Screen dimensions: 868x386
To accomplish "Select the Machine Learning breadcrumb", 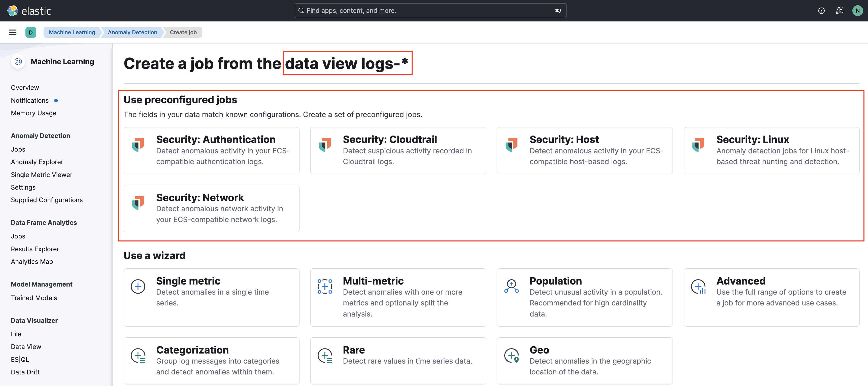I will [72, 32].
